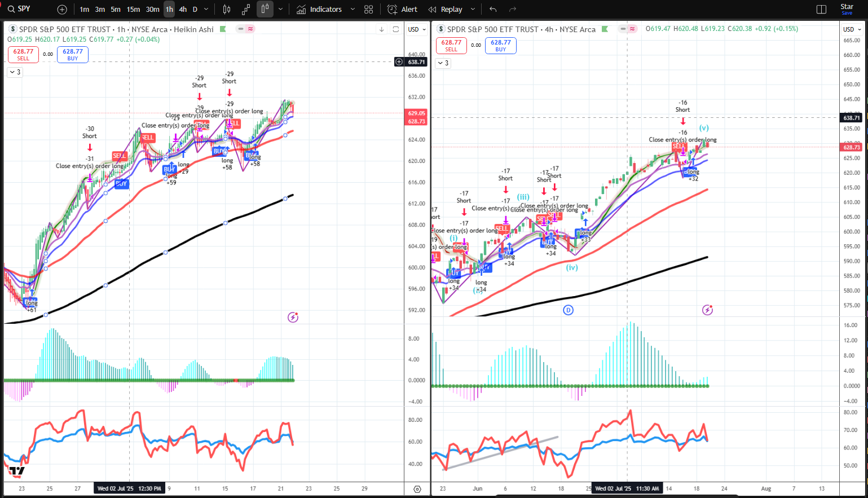Choose the highlighted Heikin Ashi chart type icon
Viewport: 868px width, 498px height.
[265, 10]
